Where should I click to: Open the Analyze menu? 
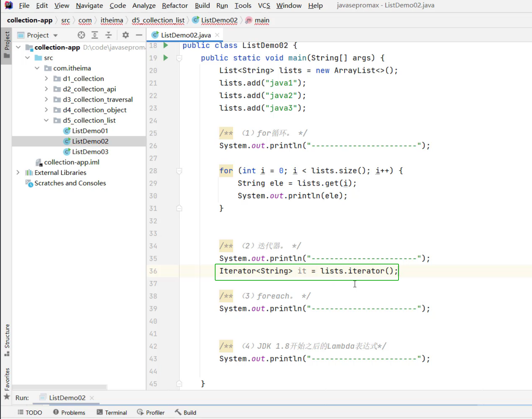(144, 6)
